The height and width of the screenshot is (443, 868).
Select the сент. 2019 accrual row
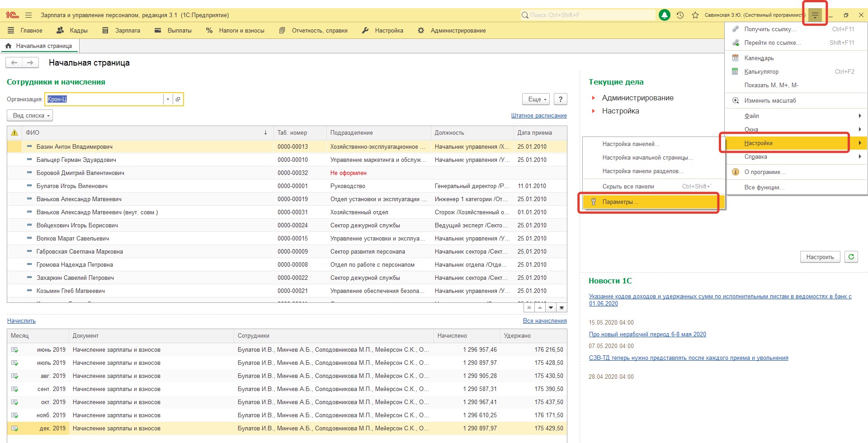pyautogui.click(x=287, y=389)
